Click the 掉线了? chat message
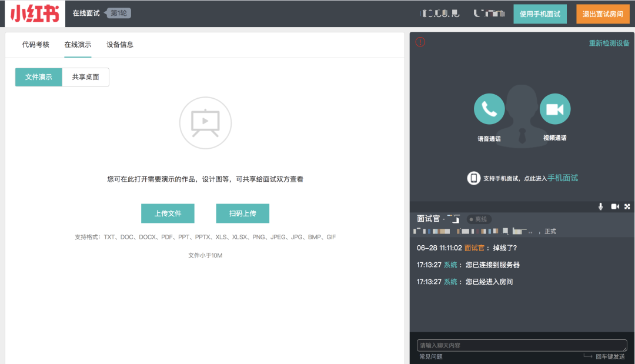Image resolution: width=635 pixels, height=364 pixels. point(504,248)
